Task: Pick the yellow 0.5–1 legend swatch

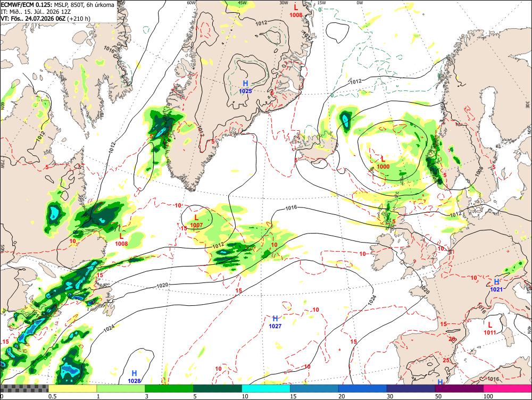Action: point(72,388)
